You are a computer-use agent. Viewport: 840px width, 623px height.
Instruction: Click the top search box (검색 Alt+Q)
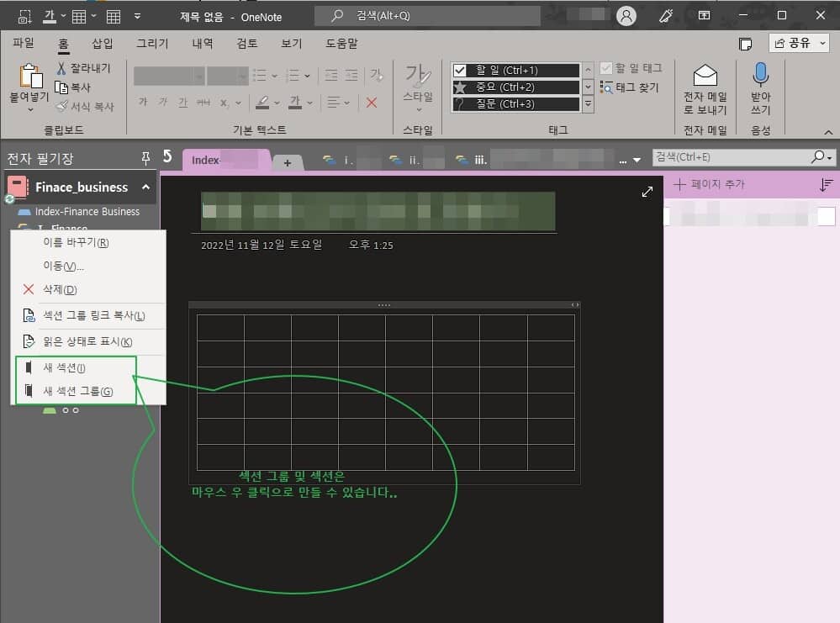pyautogui.click(x=427, y=16)
